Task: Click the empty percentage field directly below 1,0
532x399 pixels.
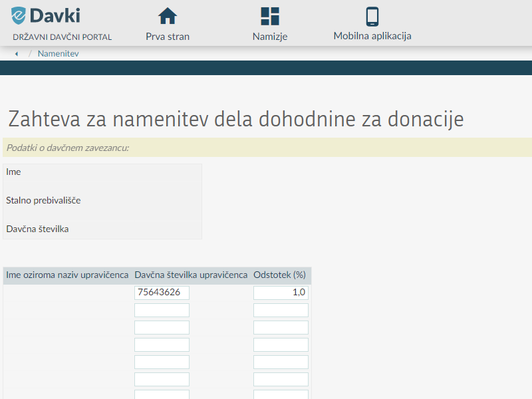Action: [281, 310]
